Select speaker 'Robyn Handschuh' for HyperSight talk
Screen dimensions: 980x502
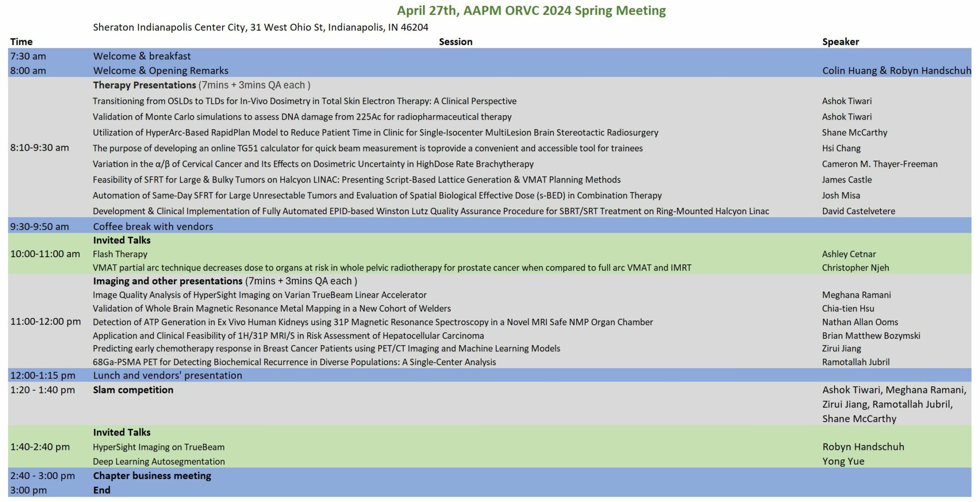point(863,447)
